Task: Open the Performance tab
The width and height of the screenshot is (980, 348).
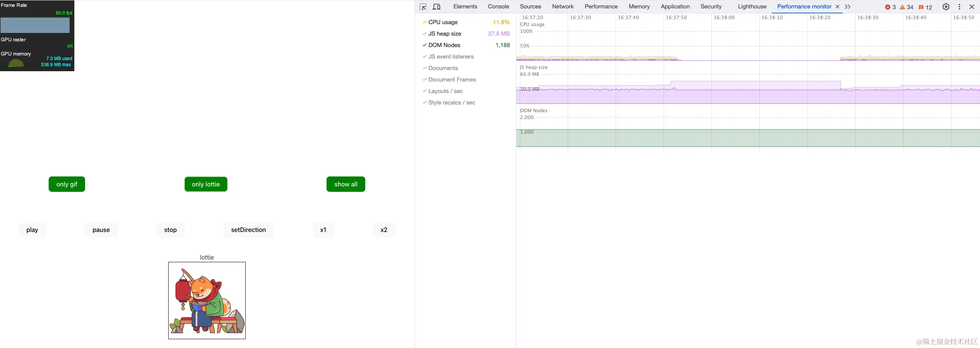Action: pyautogui.click(x=601, y=7)
